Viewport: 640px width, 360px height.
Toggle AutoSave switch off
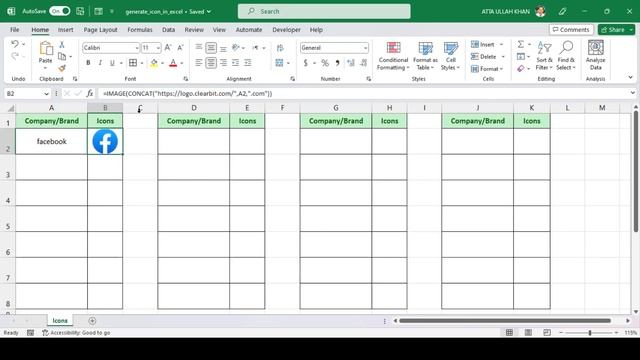pyautogui.click(x=60, y=11)
